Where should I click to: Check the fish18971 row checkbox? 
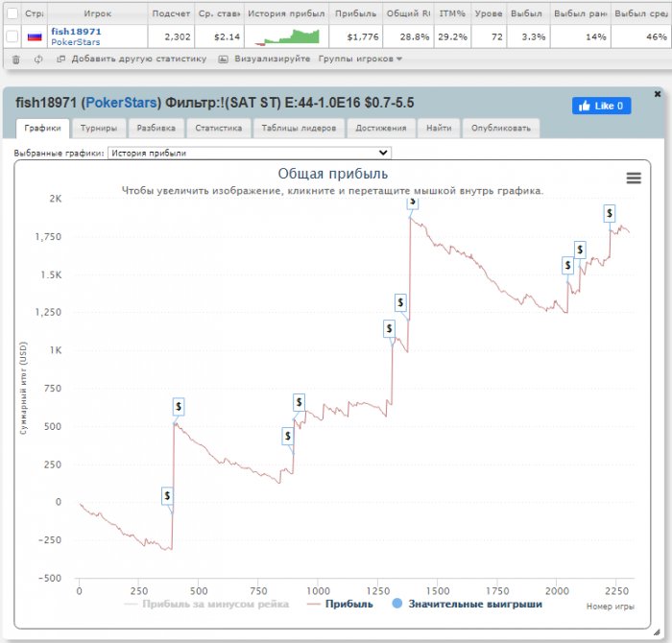point(11,36)
